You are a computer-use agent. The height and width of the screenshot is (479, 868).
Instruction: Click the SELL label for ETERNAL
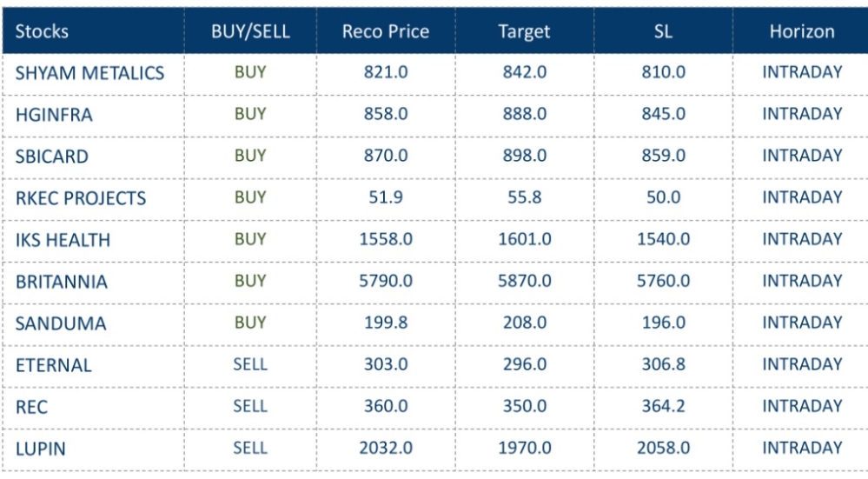click(x=250, y=364)
